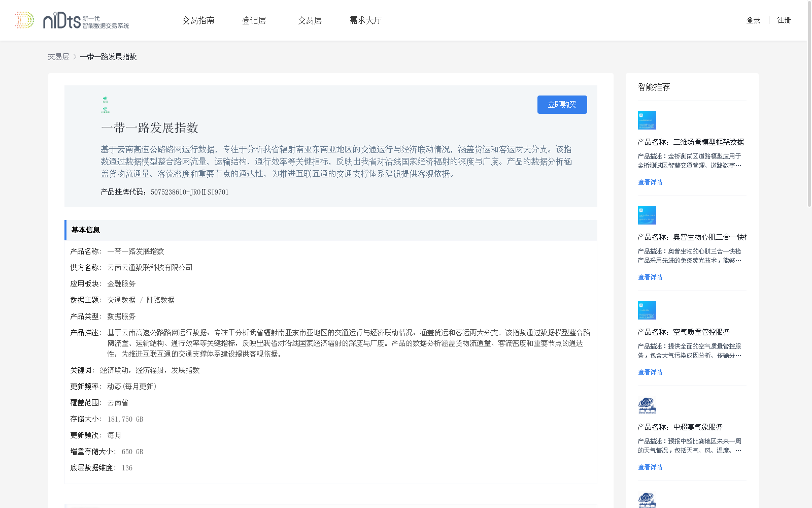Click product name 奥普生物心肌三合一
The width and height of the screenshot is (812, 508).
pyautogui.click(x=709, y=237)
